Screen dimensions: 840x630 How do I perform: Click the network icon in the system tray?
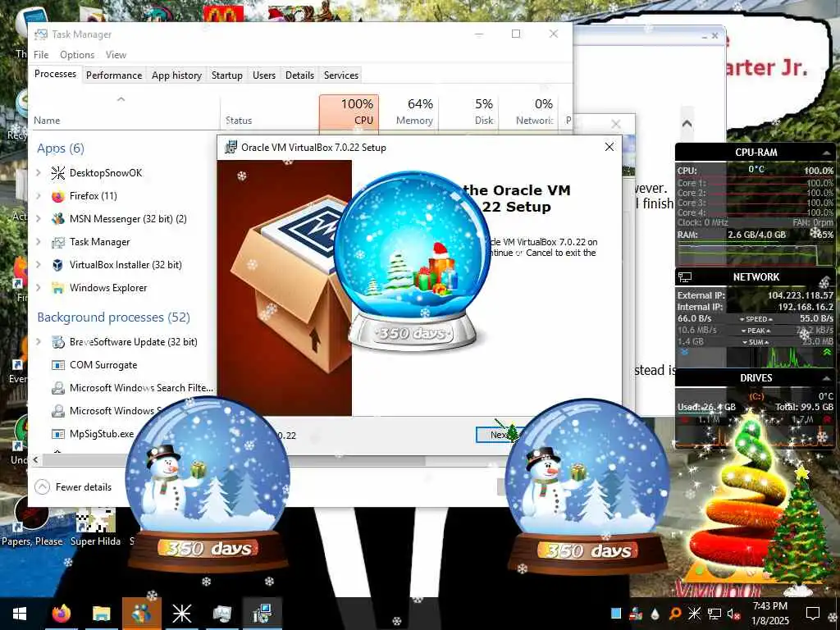[714, 614]
